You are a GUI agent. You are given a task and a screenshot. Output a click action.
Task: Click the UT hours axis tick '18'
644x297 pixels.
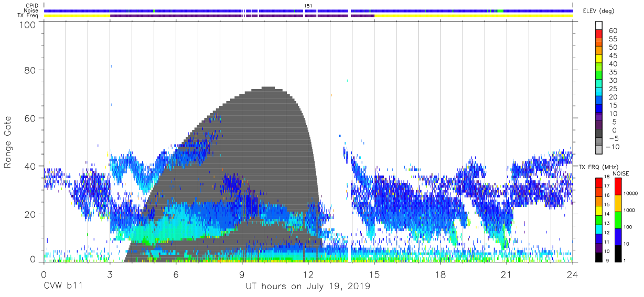coord(441,274)
